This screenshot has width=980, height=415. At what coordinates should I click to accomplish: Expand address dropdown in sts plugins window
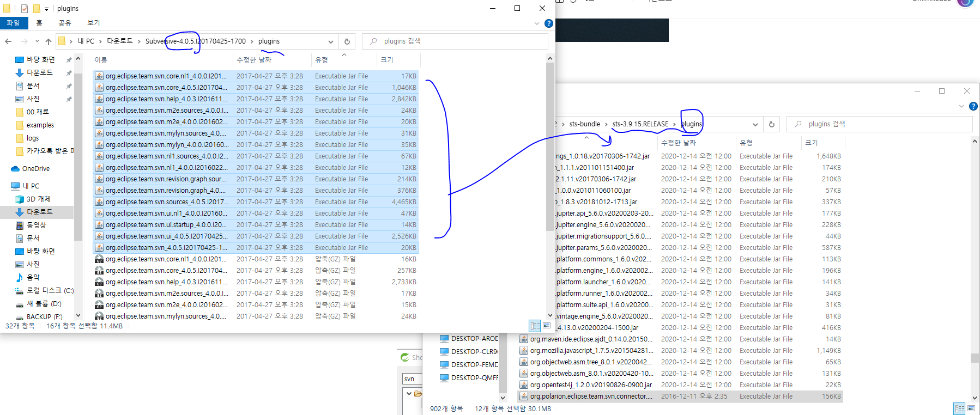pyautogui.click(x=755, y=124)
